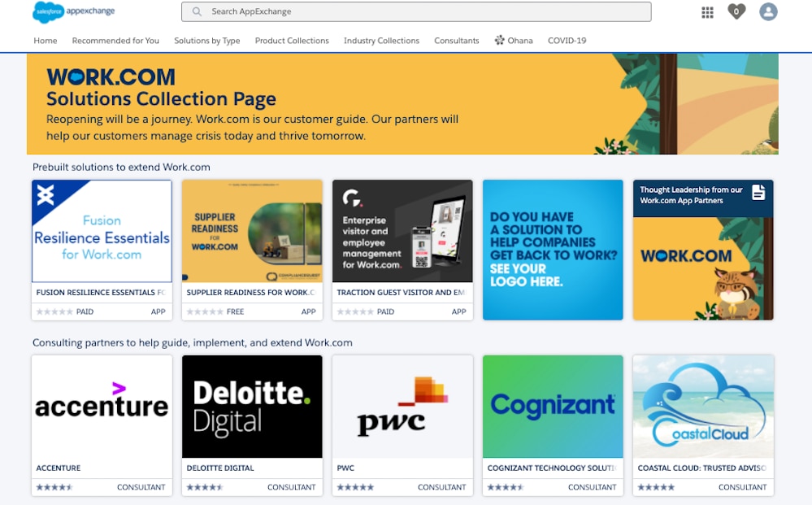Click the search magnifier icon

pos(197,12)
